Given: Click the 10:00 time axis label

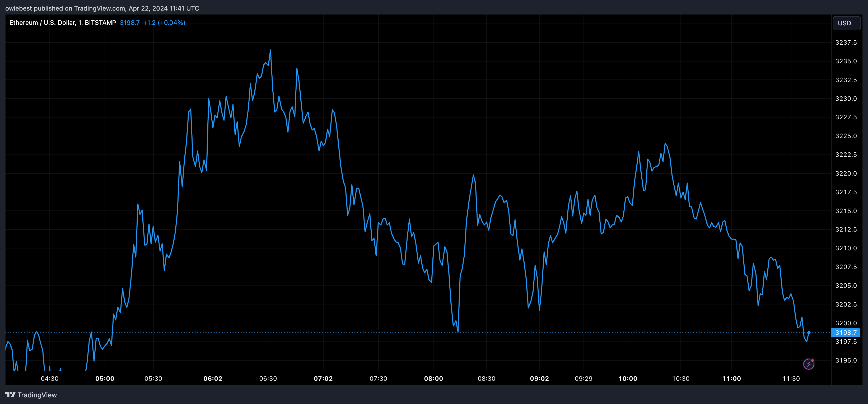Looking at the screenshot, I should pos(628,378).
